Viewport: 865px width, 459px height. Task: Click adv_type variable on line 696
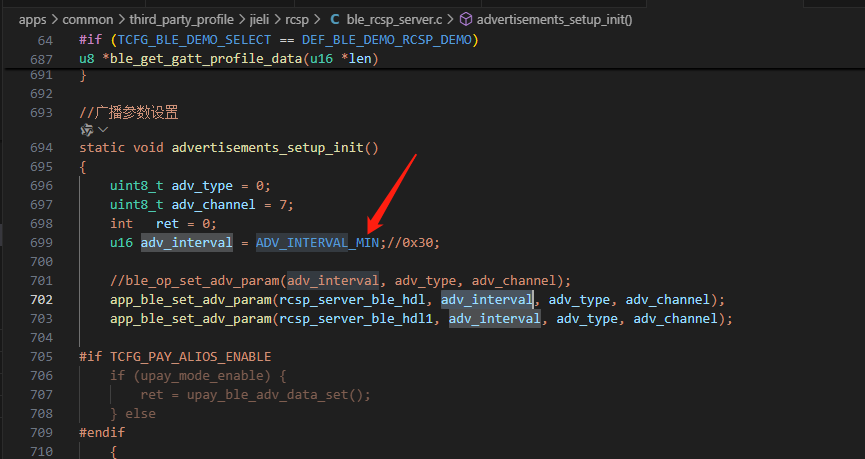[x=202, y=186]
